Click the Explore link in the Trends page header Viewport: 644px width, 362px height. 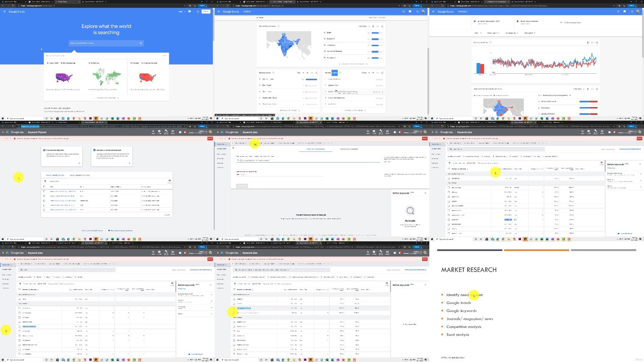tap(247, 11)
